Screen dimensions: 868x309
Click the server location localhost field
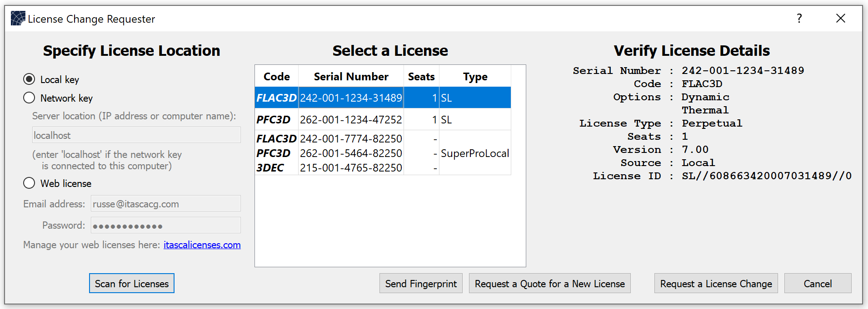136,135
